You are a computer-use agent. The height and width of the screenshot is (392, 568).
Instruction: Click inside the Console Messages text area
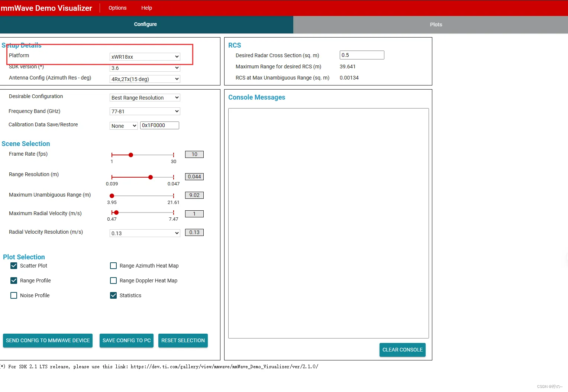pyautogui.click(x=329, y=223)
